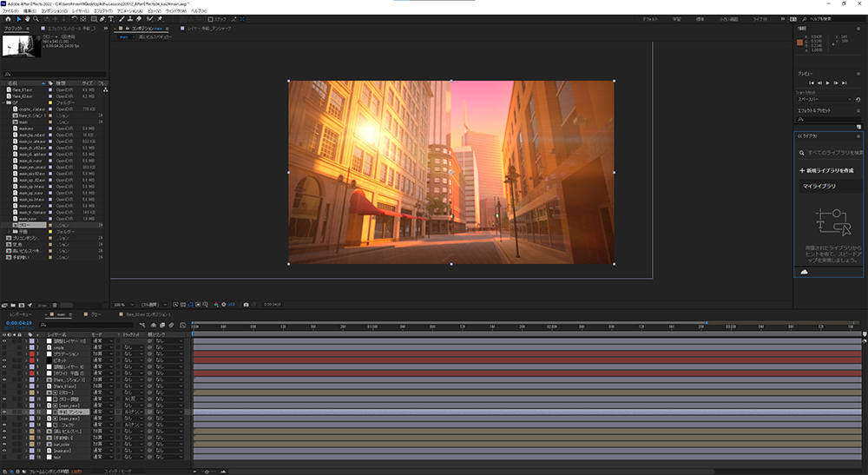Click the Effects & Presets search field
Screen dimensions: 868x475
pyautogui.click(x=829, y=120)
